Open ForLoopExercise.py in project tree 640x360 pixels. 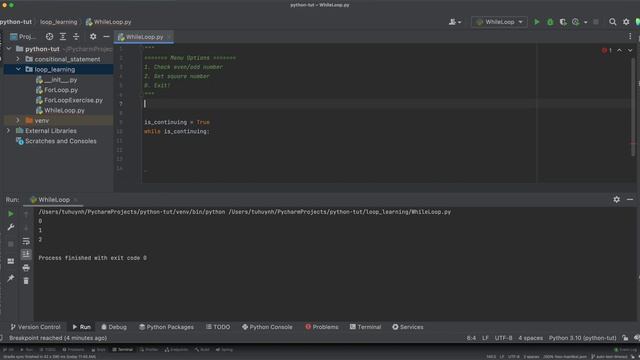69,100
